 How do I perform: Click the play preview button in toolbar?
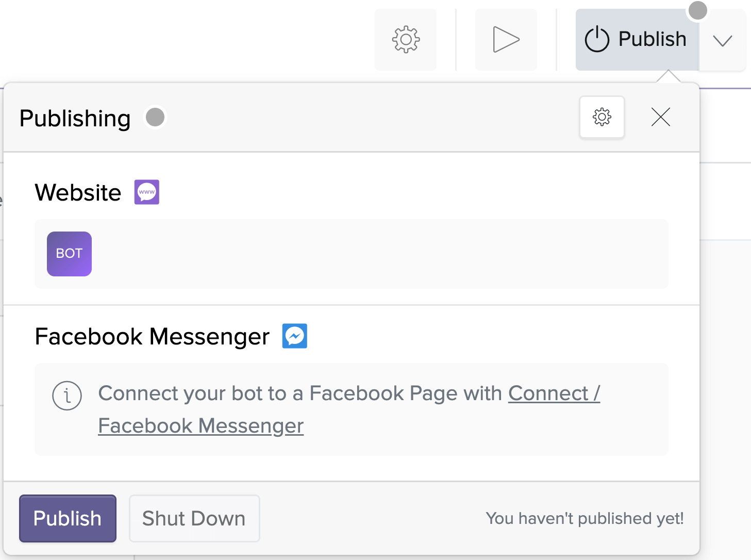coord(506,39)
